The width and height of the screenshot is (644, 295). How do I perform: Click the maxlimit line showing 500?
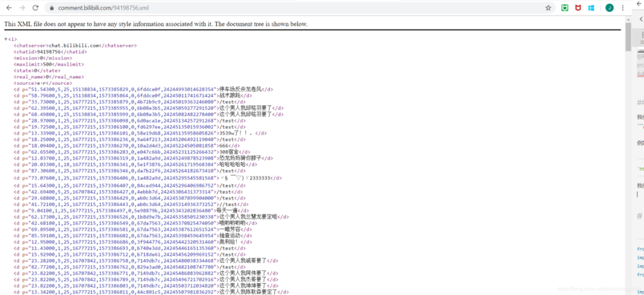[49, 64]
